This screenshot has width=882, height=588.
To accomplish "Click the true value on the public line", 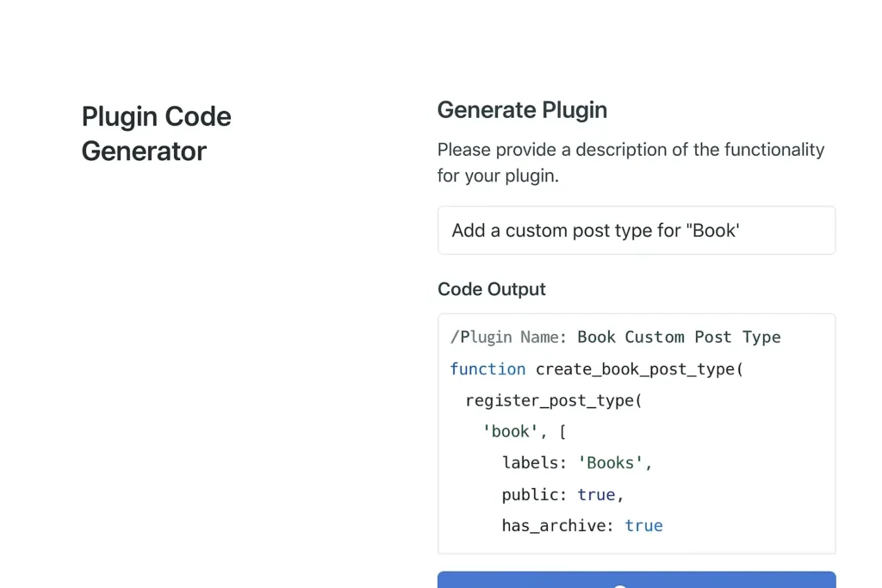I will (x=596, y=494).
